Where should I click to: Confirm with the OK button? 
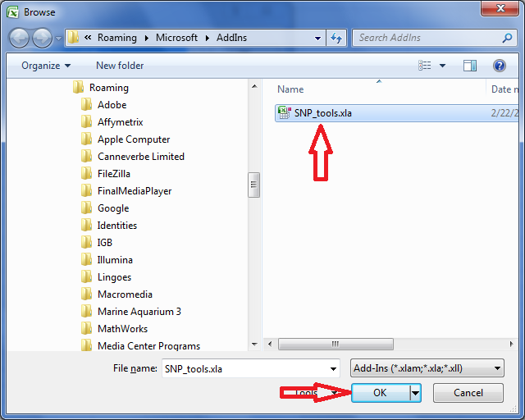tap(381, 393)
